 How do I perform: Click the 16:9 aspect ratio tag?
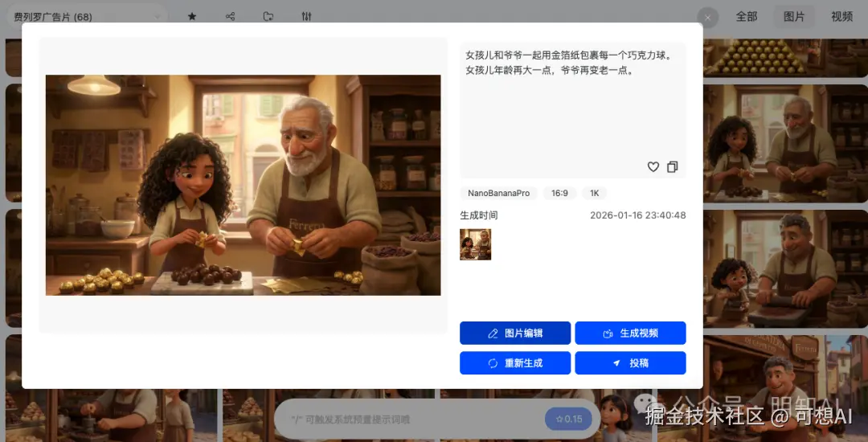[x=559, y=193]
